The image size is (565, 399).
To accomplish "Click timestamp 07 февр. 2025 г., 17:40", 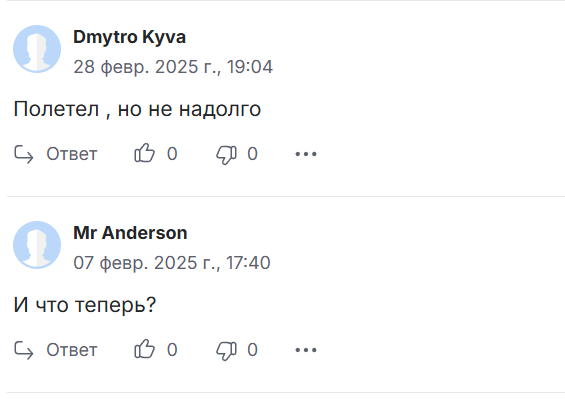I will coord(172,263).
